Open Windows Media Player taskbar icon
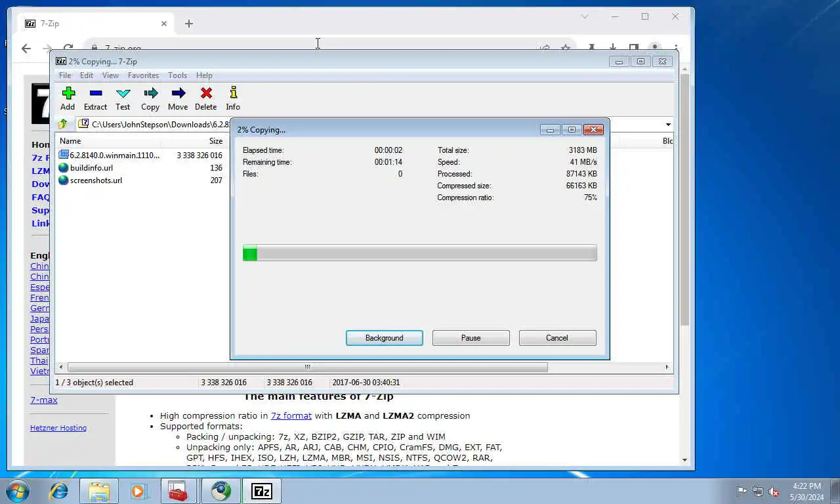Image resolution: width=840 pixels, height=504 pixels. (x=138, y=491)
